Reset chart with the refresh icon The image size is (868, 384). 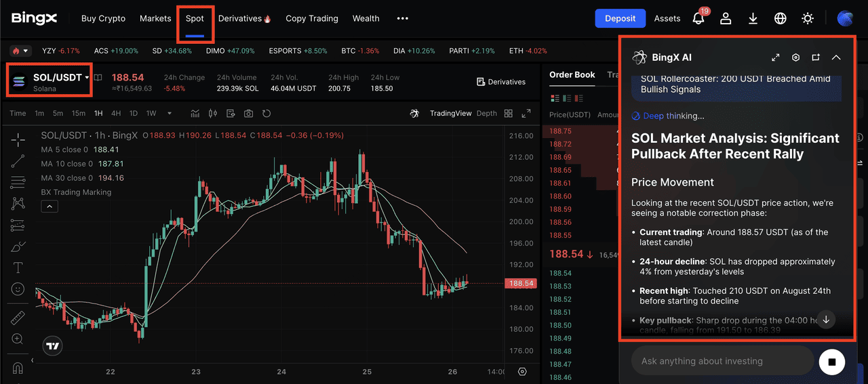tap(267, 113)
